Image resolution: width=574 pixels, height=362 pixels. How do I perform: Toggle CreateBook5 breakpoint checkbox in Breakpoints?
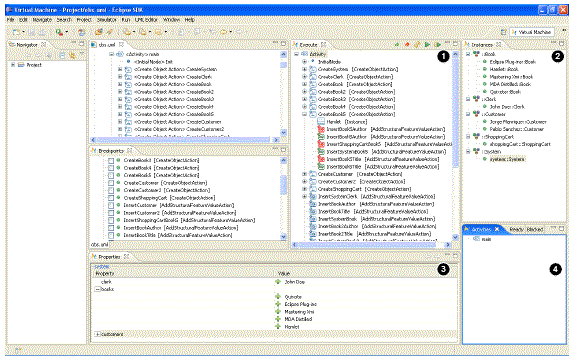[x=111, y=175]
